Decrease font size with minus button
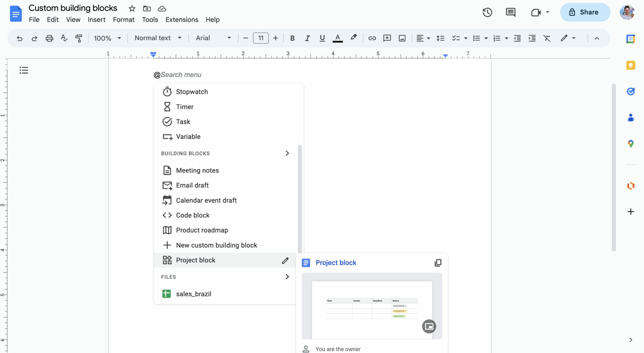Screen dimensions: 644x353 pos(246,38)
